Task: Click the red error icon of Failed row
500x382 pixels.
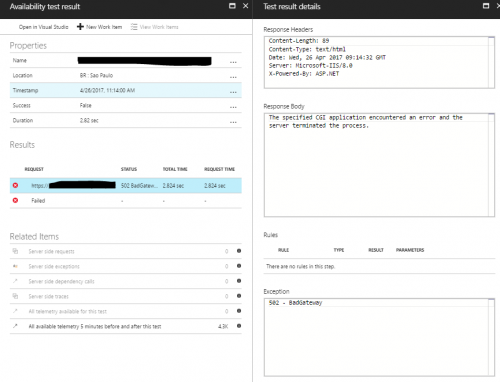Action: (x=15, y=200)
